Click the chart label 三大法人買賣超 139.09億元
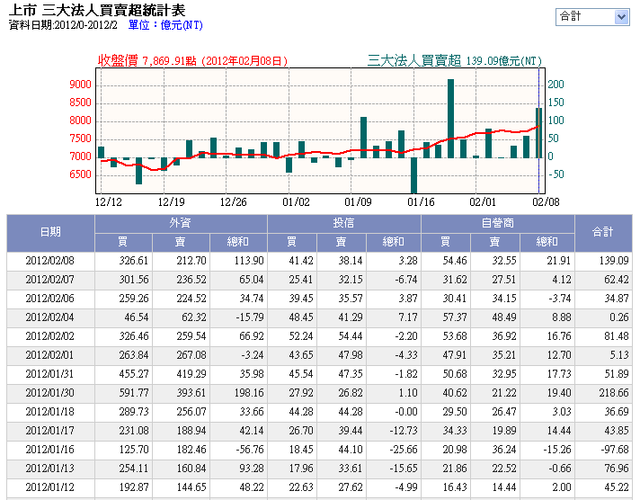This screenshot has height=500, width=640. [x=455, y=61]
